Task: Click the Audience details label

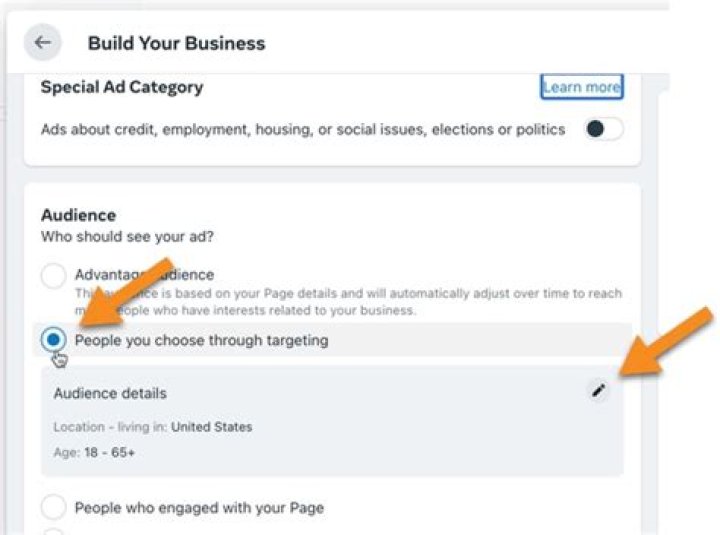Action: click(110, 393)
